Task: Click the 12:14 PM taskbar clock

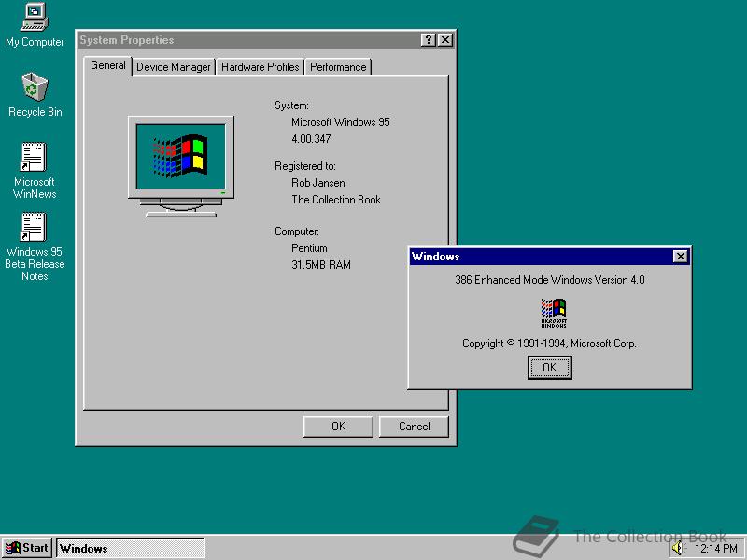Action: click(x=716, y=549)
